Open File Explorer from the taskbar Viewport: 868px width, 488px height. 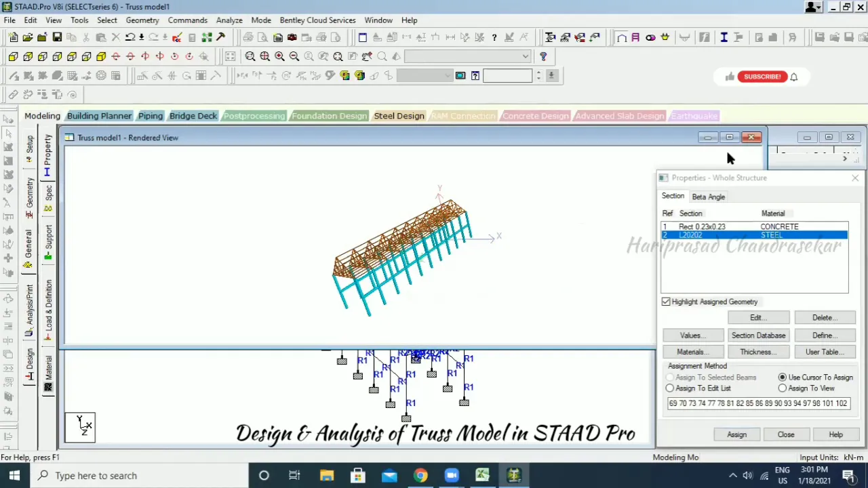tap(327, 475)
